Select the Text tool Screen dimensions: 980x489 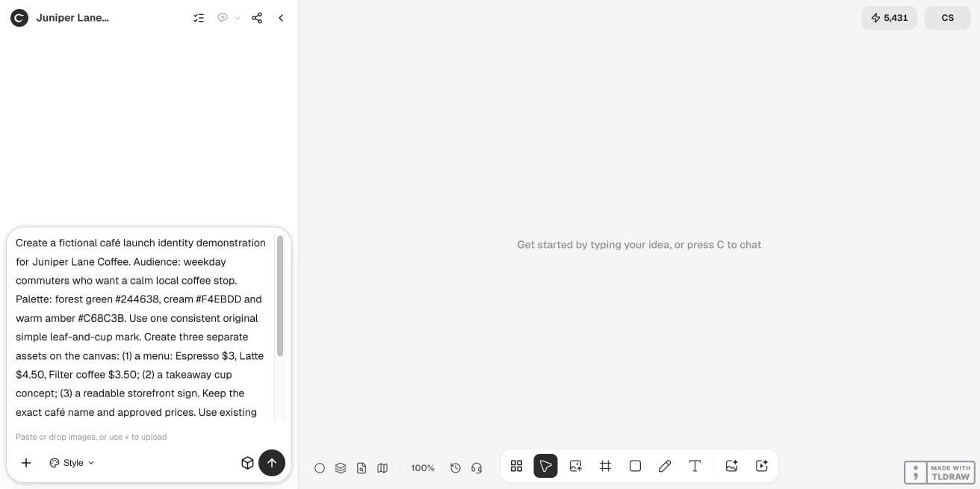pos(695,466)
